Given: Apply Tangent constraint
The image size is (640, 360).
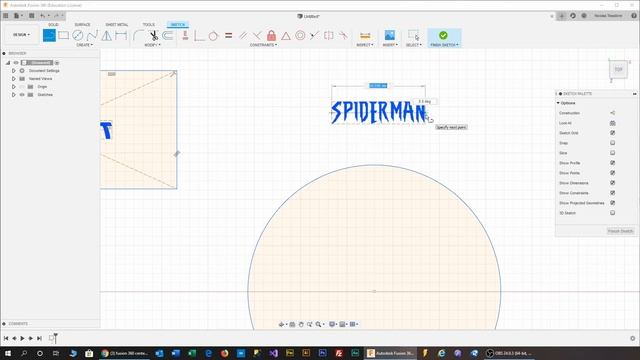Looking at the screenshot, I should tap(213, 36).
